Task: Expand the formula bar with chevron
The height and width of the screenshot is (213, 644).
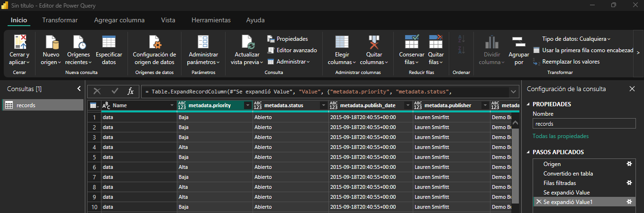Action: (514, 91)
